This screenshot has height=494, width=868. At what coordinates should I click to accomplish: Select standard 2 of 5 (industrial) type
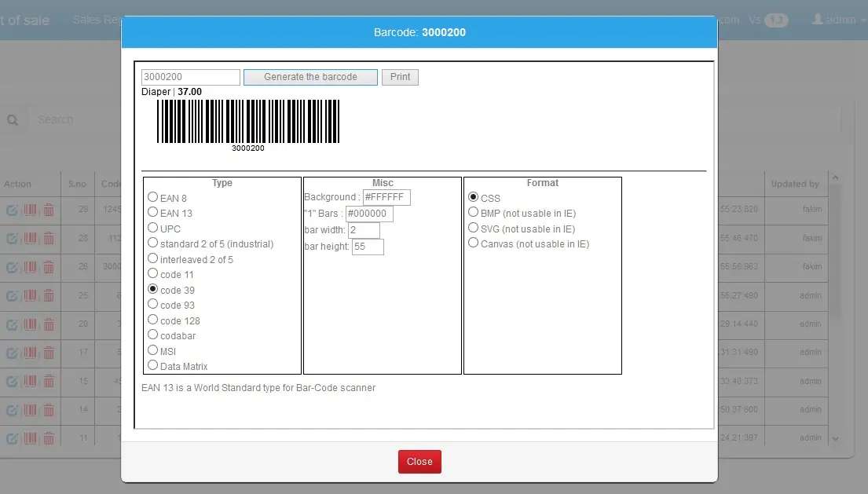coord(153,243)
